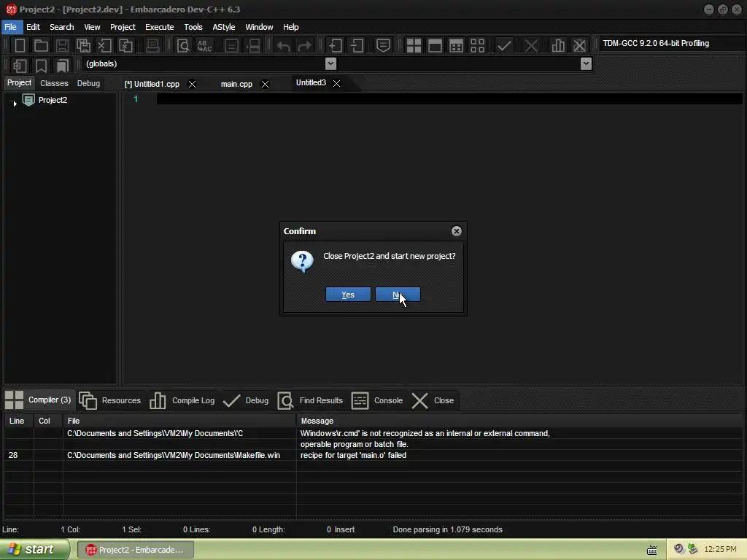This screenshot has width=747, height=560.
Task: Click the New source file toolbar icon
Action: [x=20, y=46]
